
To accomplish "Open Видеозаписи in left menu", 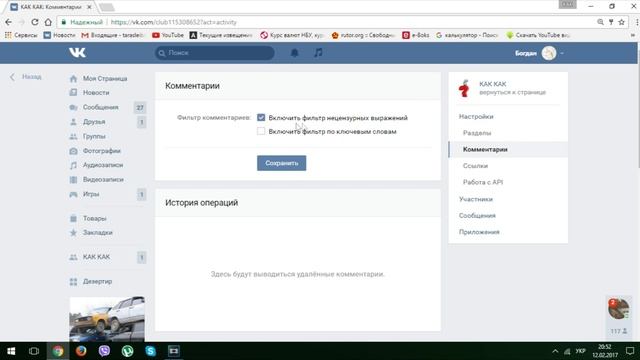I will [103, 180].
